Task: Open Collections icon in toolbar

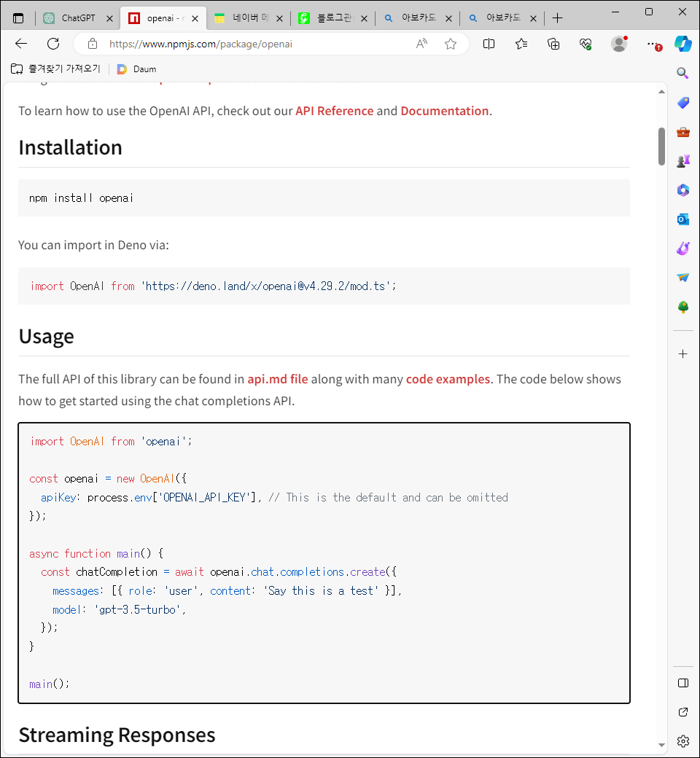Action: click(553, 44)
